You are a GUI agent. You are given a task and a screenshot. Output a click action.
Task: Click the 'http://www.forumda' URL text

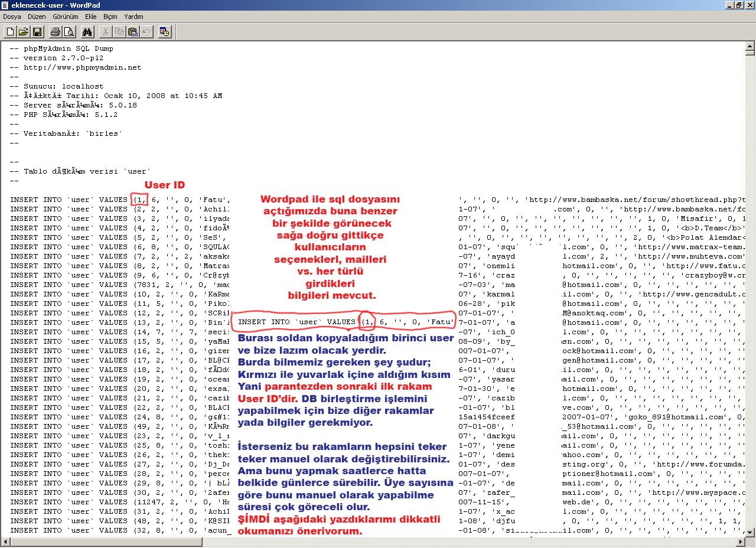702,464
